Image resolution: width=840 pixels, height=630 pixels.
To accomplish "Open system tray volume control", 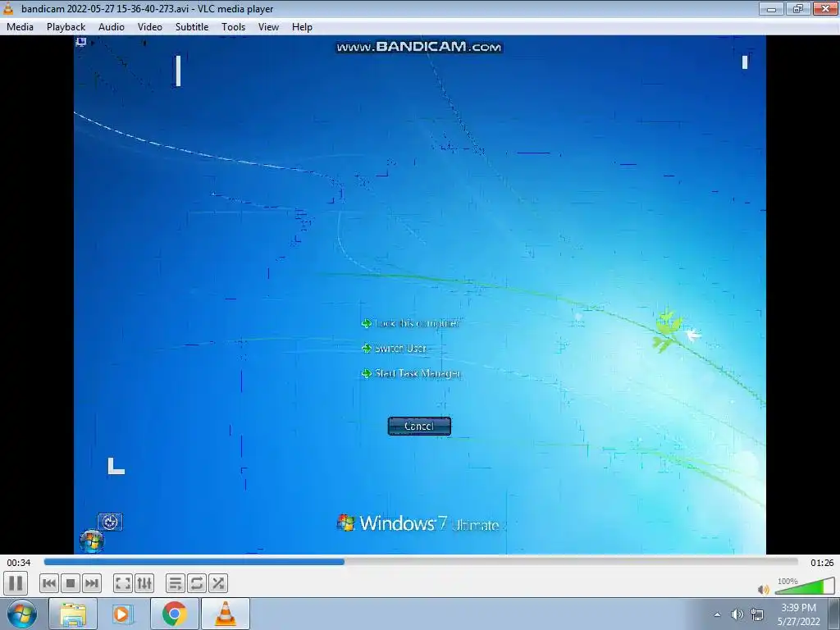I will point(737,614).
